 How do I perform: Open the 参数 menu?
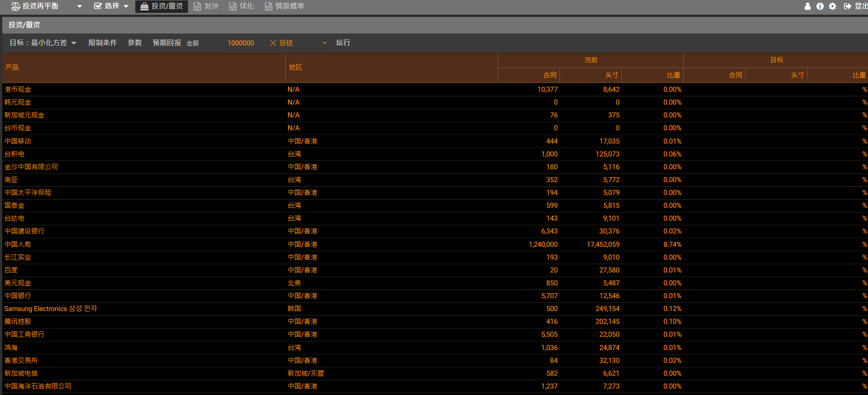[x=135, y=43]
